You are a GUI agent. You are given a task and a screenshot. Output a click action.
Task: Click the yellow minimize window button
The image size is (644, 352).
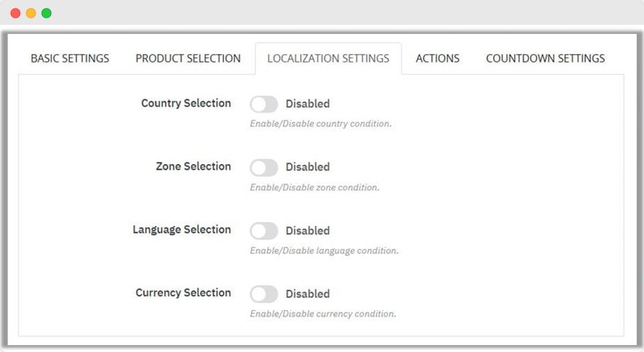[31, 13]
